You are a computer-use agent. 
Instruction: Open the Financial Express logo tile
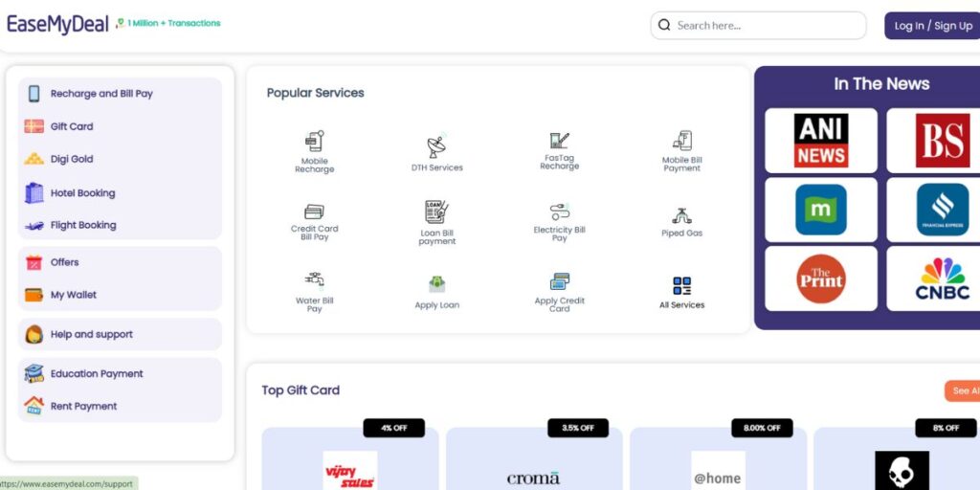pos(933,210)
